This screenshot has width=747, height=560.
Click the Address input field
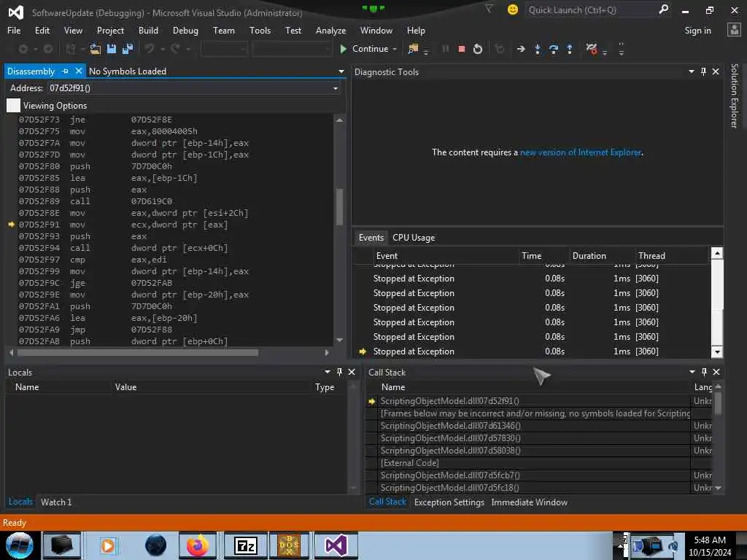click(189, 88)
